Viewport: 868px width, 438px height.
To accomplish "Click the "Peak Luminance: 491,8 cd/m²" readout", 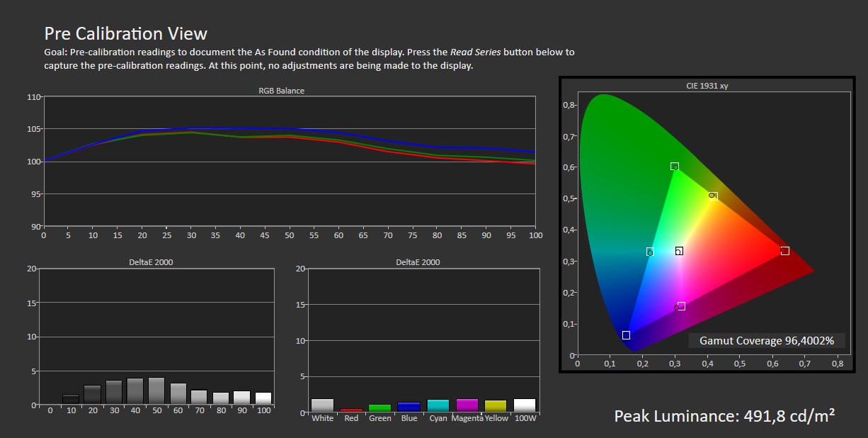I will tap(724, 416).
